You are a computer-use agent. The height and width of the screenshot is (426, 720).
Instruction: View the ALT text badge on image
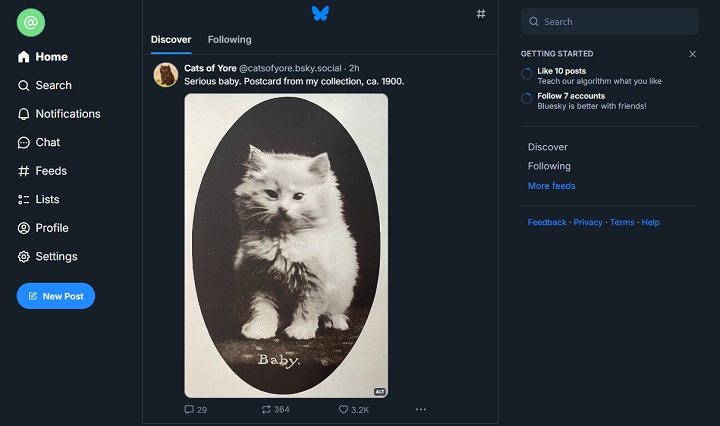coord(380,392)
